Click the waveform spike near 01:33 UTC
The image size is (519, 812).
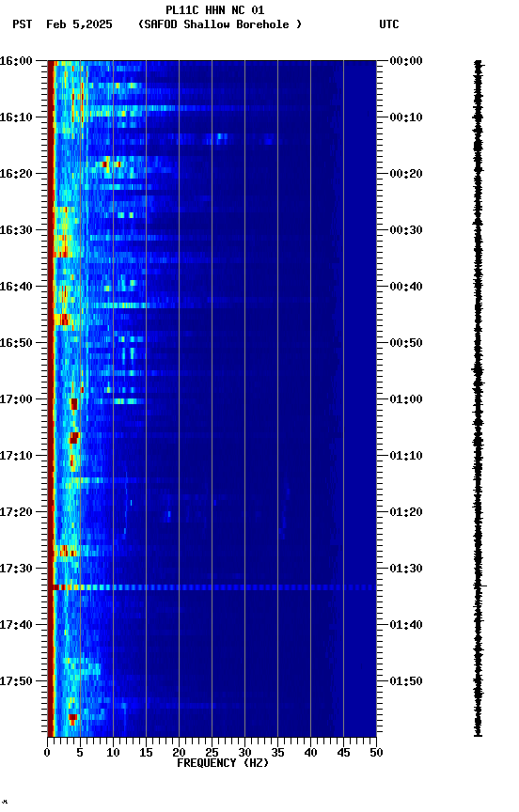481,586
